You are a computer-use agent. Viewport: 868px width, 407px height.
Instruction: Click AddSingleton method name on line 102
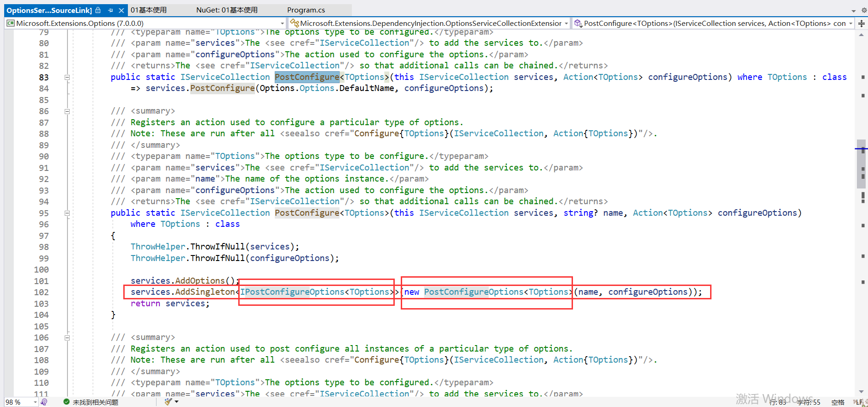pos(205,292)
